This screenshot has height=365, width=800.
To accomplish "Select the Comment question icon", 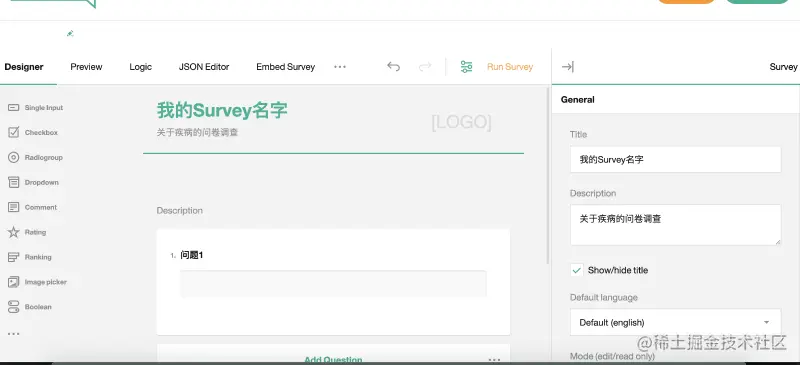I will pyautogui.click(x=14, y=207).
